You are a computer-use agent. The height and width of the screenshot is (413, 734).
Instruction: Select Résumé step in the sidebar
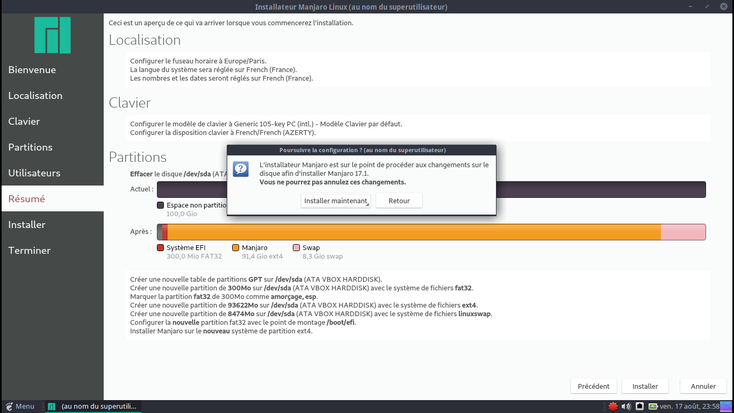tap(52, 199)
